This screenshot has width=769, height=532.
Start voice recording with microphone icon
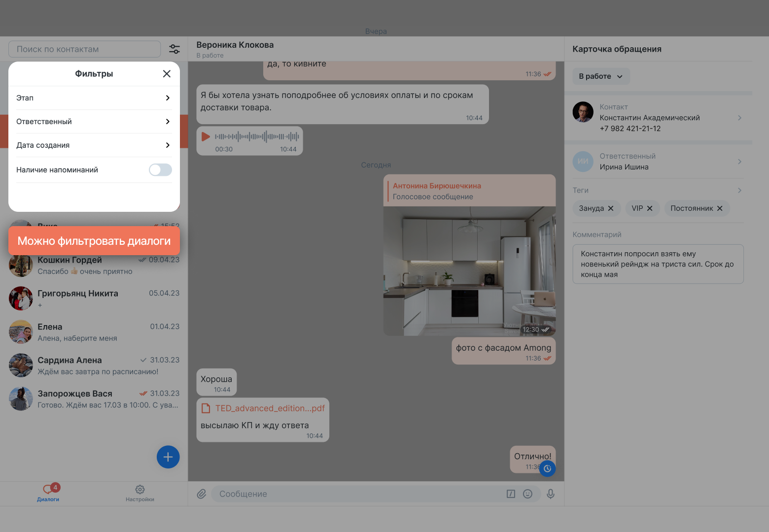click(551, 494)
